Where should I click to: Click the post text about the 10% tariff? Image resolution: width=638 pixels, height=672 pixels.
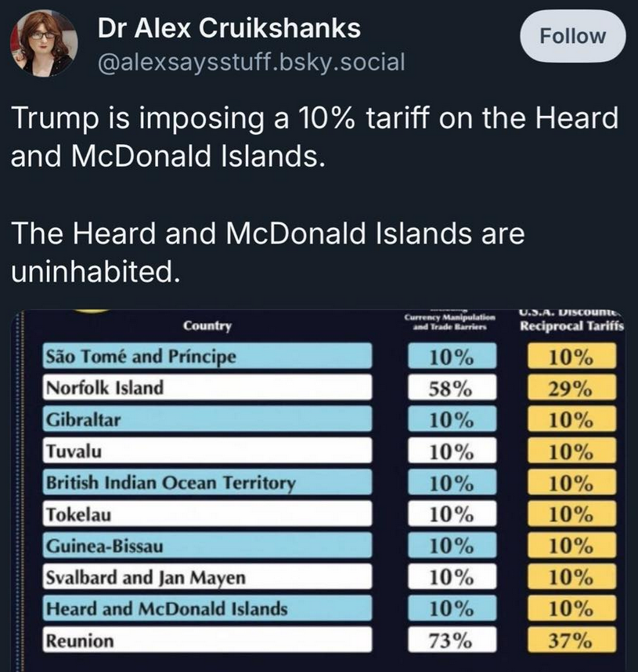tap(313, 136)
